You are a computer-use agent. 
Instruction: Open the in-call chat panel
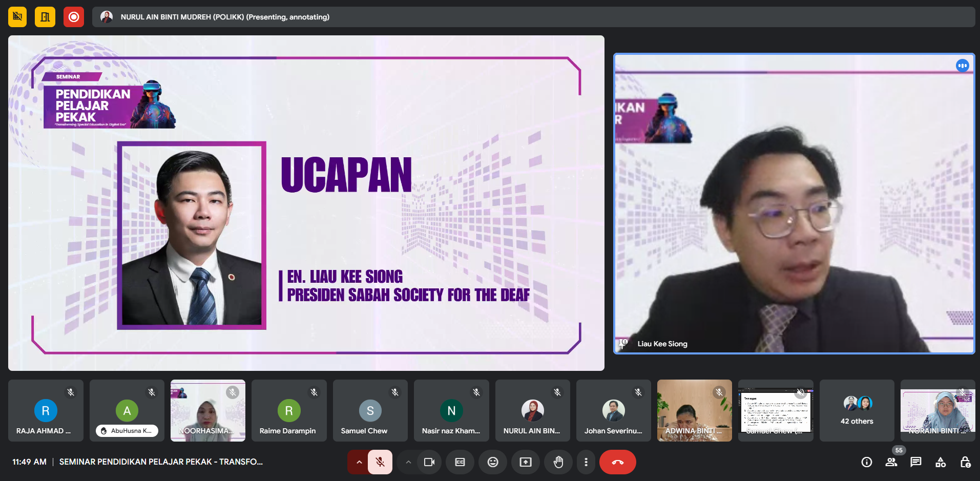point(915,462)
